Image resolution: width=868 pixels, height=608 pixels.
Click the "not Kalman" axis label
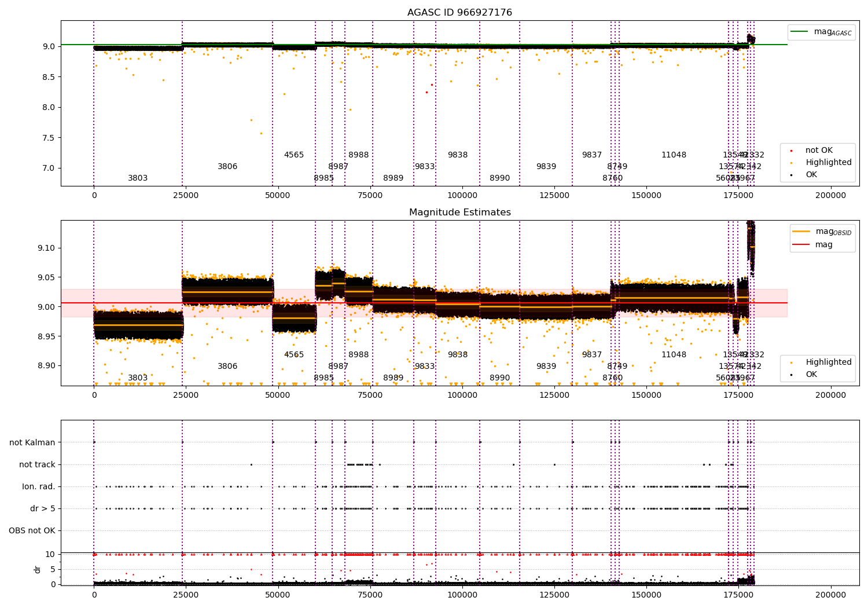[32, 442]
